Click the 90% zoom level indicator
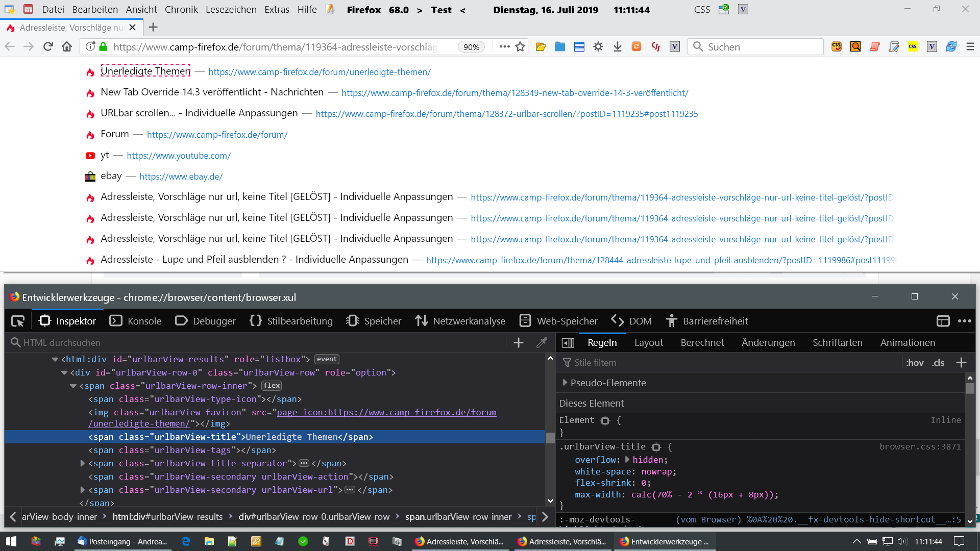This screenshot has height=551, width=980. pyautogui.click(x=471, y=47)
